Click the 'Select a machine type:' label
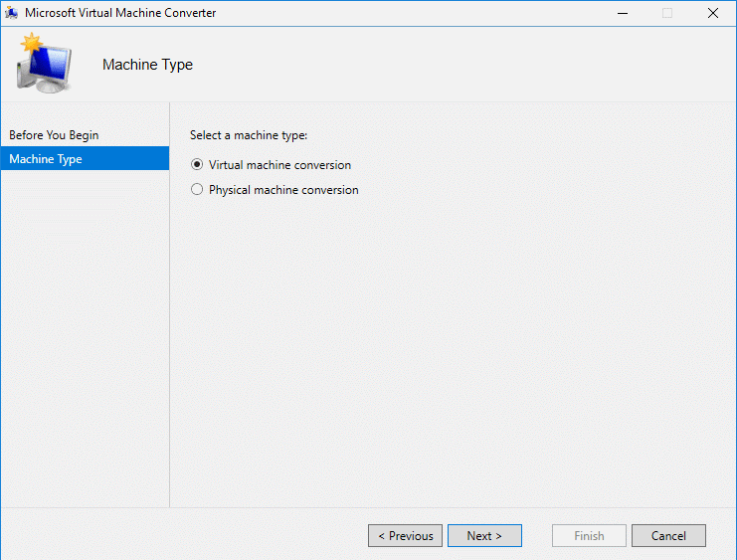The height and width of the screenshot is (560, 737). pos(249,135)
